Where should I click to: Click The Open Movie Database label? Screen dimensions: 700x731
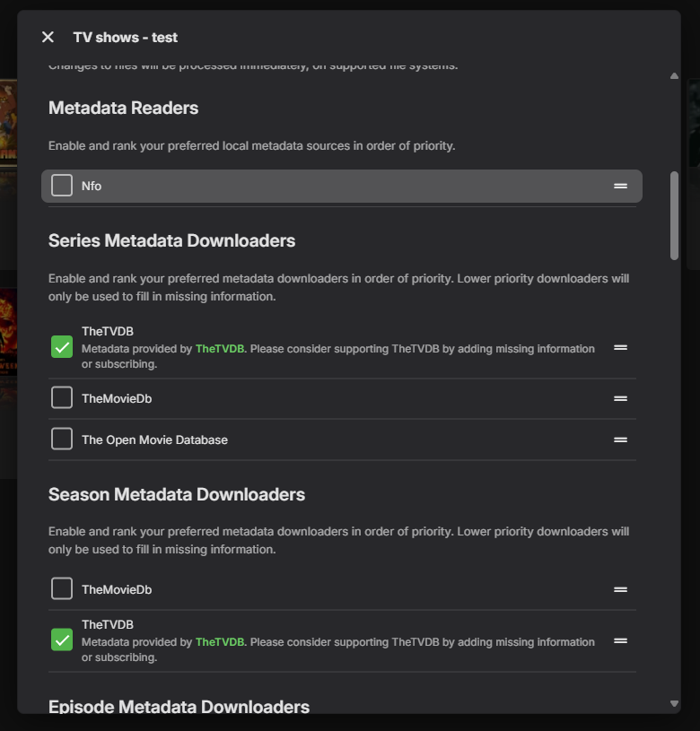point(154,440)
